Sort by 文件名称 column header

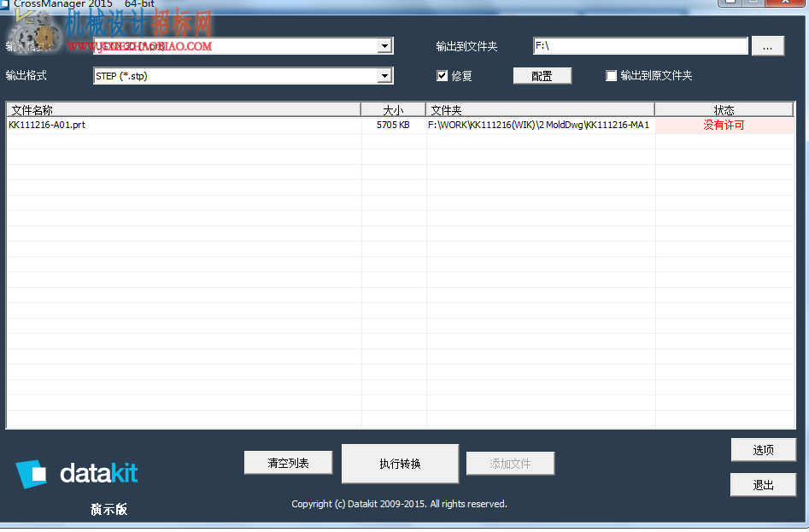[x=183, y=110]
